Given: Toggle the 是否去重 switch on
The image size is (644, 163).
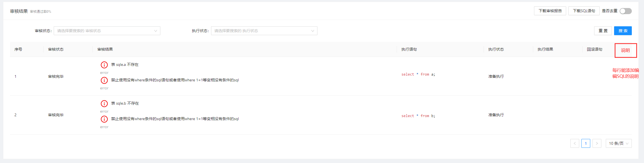Looking at the screenshot, I should (x=626, y=11).
